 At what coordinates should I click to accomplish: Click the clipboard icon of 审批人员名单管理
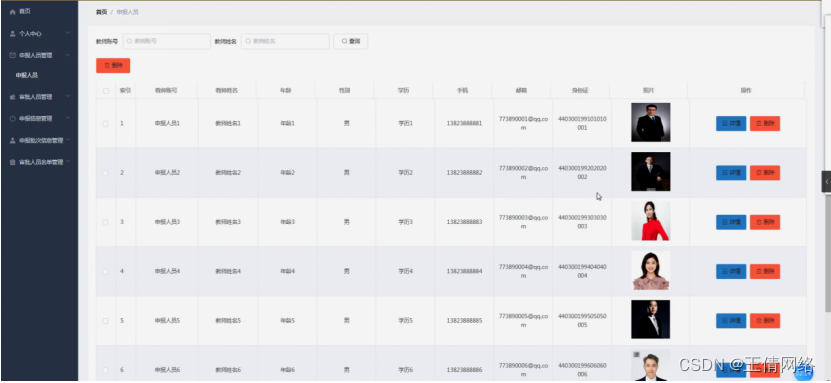(x=13, y=162)
